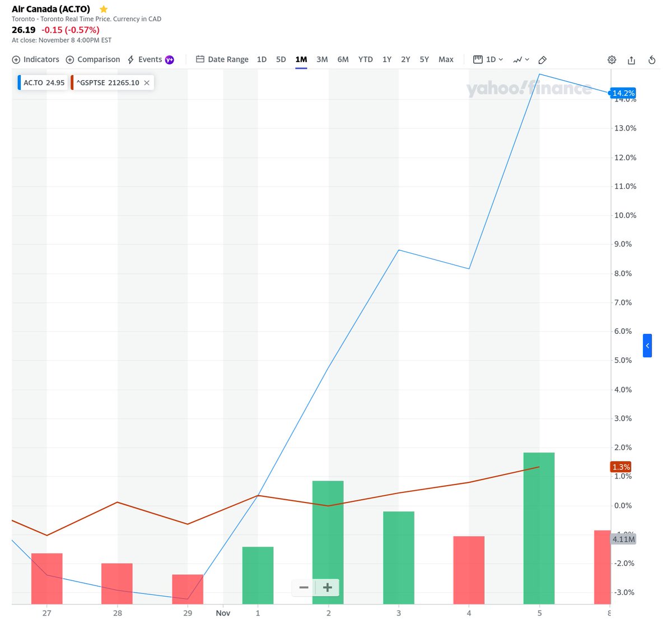Open the Indicators menu
672x628 pixels.
point(35,59)
